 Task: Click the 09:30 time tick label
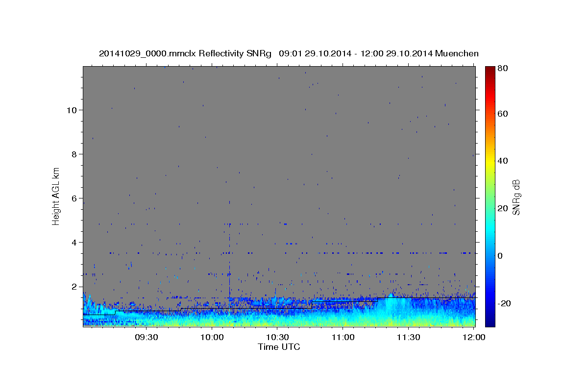(x=146, y=338)
